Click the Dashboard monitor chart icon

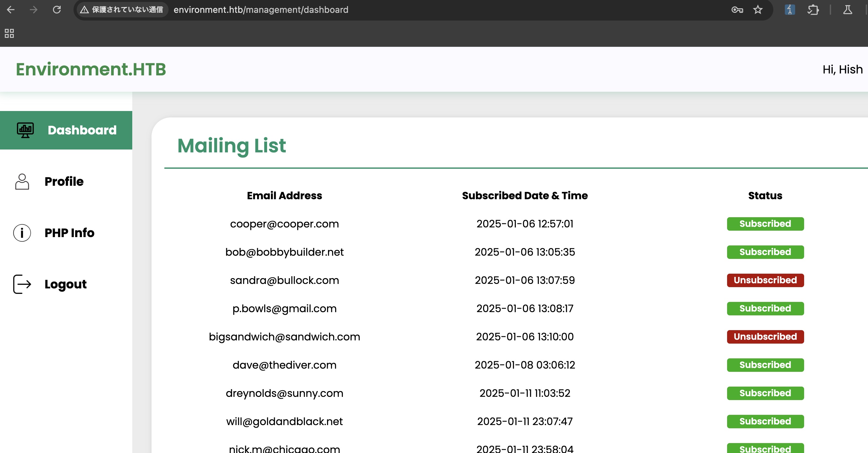click(25, 130)
